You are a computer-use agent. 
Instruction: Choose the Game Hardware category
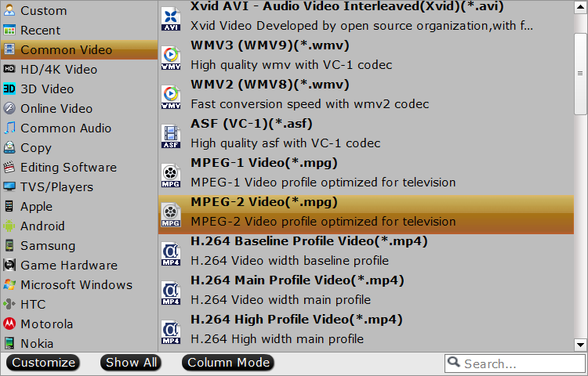(68, 266)
